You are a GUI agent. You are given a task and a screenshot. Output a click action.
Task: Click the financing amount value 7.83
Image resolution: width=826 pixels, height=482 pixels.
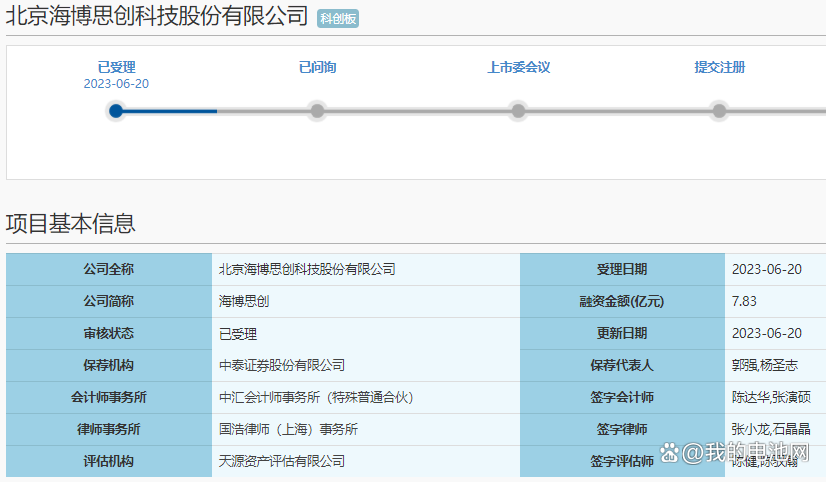(744, 301)
